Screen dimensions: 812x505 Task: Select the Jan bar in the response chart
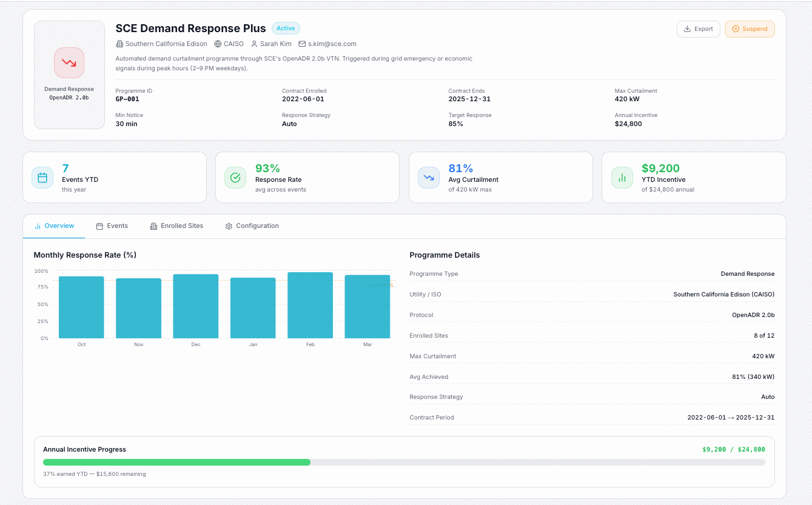click(253, 308)
